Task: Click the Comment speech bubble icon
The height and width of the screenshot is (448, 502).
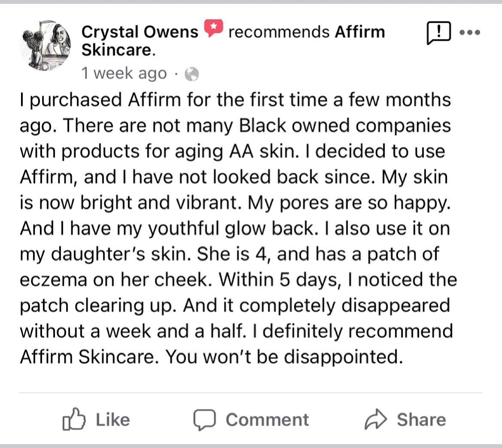Action: click(203, 420)
